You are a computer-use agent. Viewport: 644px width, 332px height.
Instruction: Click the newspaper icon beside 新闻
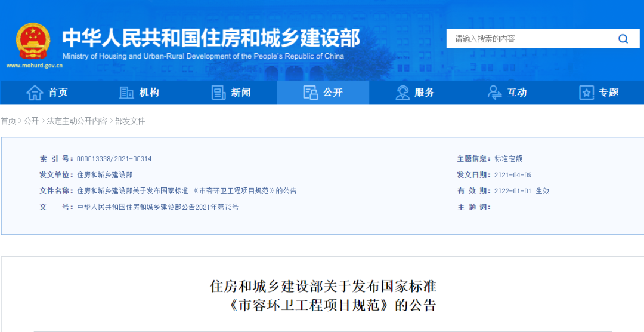[218, 93]
